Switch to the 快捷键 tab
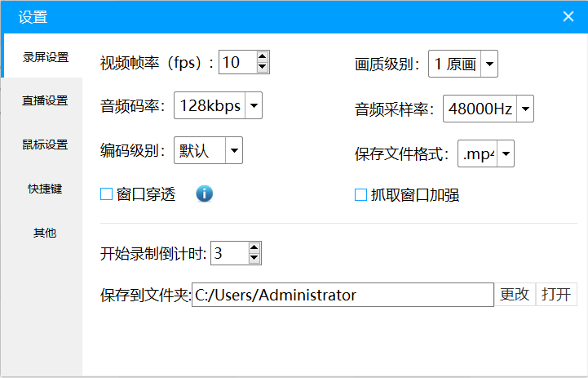 45,189
